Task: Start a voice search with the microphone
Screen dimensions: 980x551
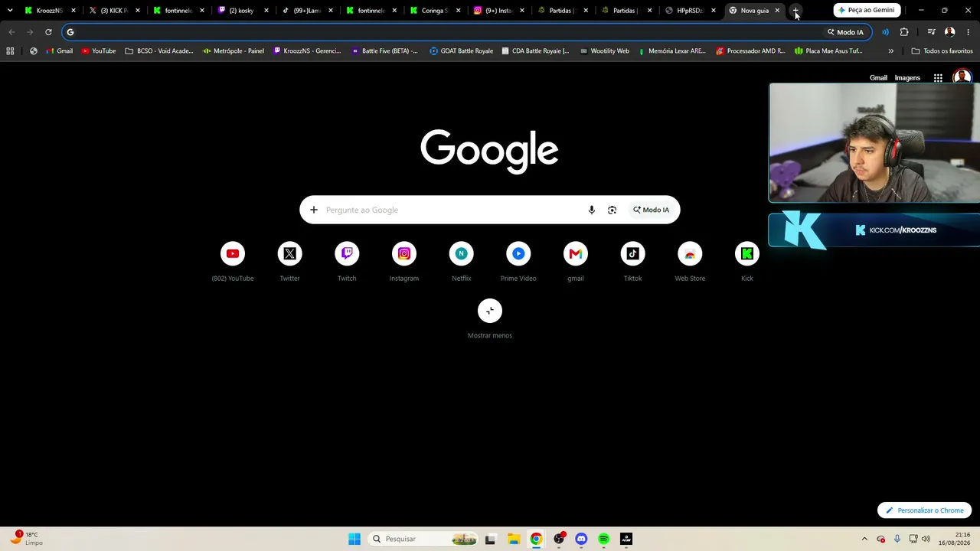Action: [591, 210]
